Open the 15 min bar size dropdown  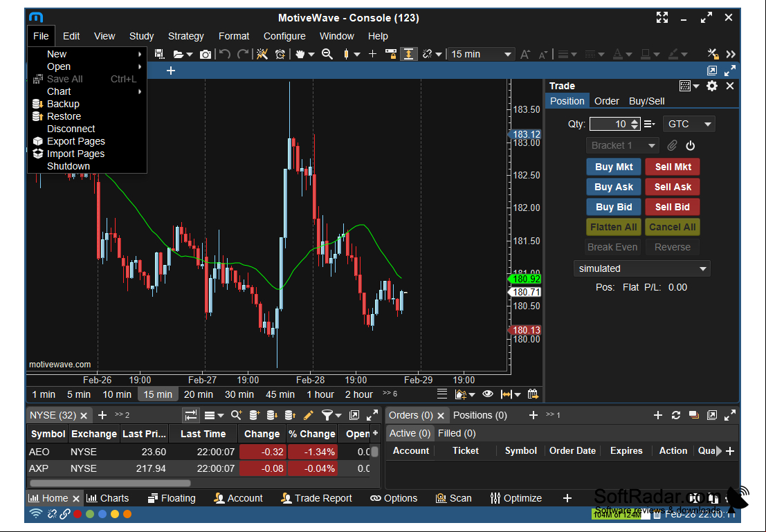click(481, 54)
